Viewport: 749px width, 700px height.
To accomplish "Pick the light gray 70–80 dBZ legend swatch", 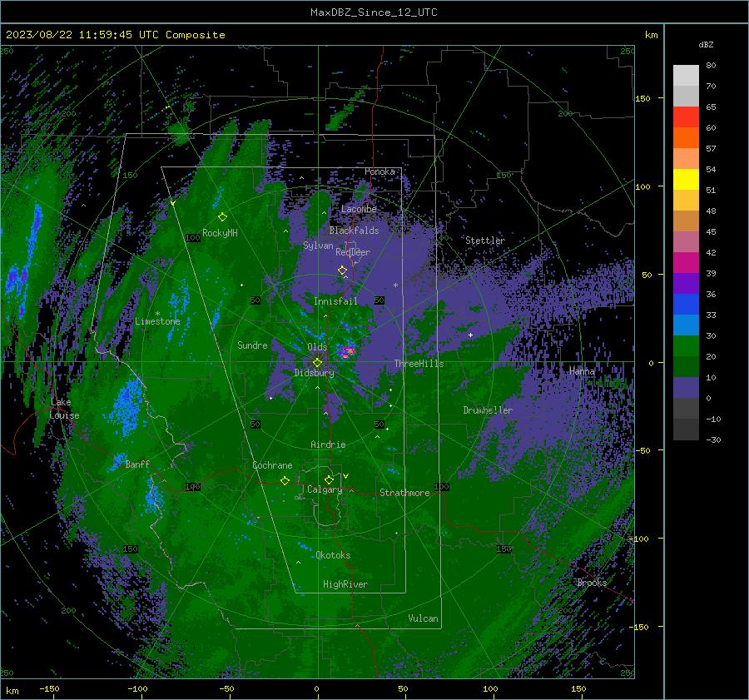I will (x=686, y=76).
